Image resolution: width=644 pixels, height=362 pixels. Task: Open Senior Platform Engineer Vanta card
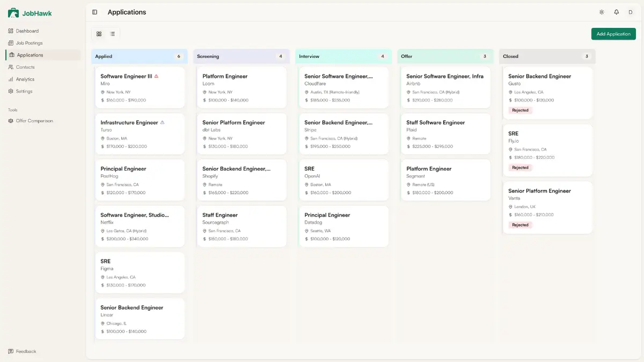(547, 208)
